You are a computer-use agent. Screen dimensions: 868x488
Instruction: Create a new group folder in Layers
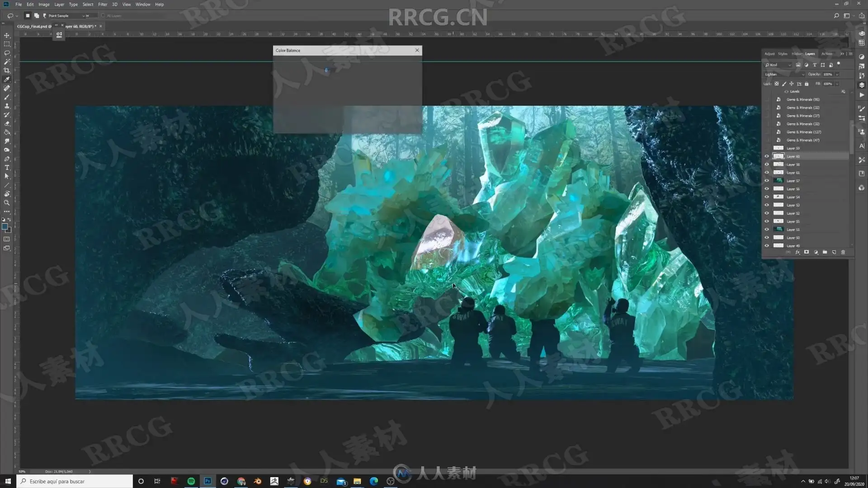point(825,252)
